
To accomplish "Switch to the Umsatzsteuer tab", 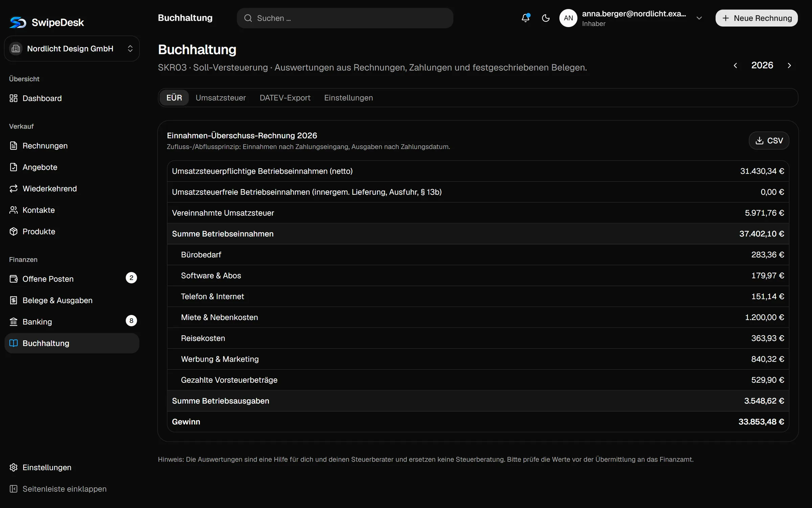I will [221, 98].
